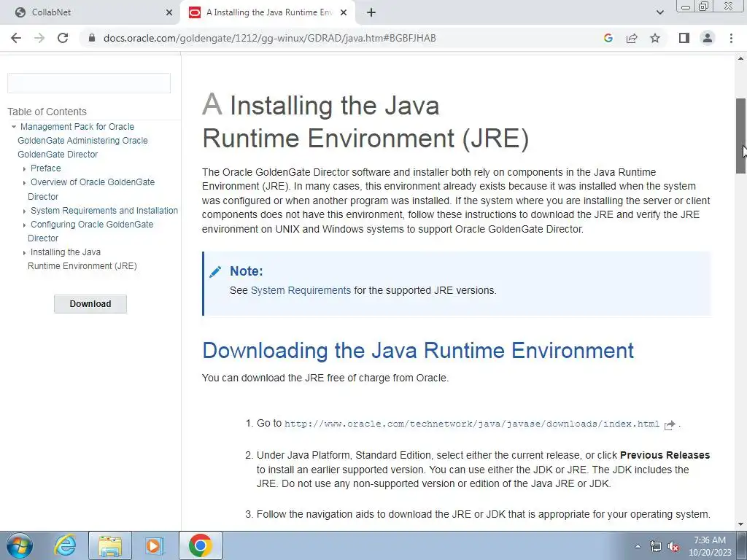Open the Windows Start menu
747x560 pixels.
pos(20,545)
